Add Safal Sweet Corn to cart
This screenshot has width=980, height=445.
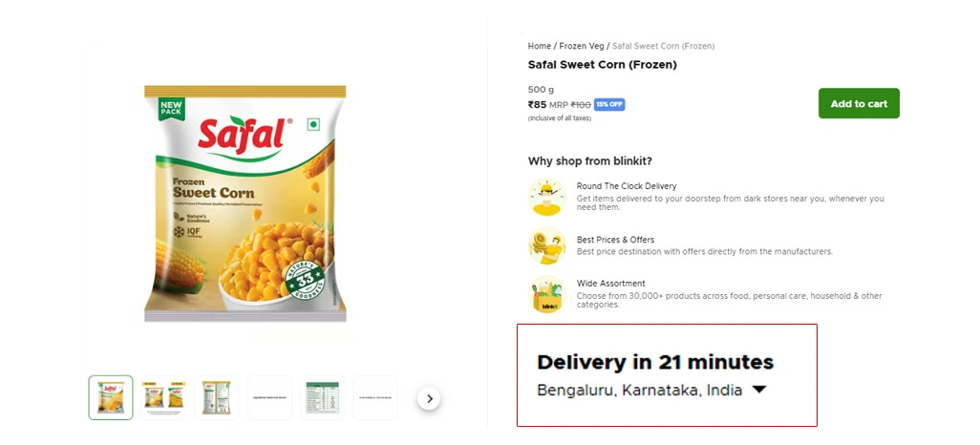[x=859, y=103]
